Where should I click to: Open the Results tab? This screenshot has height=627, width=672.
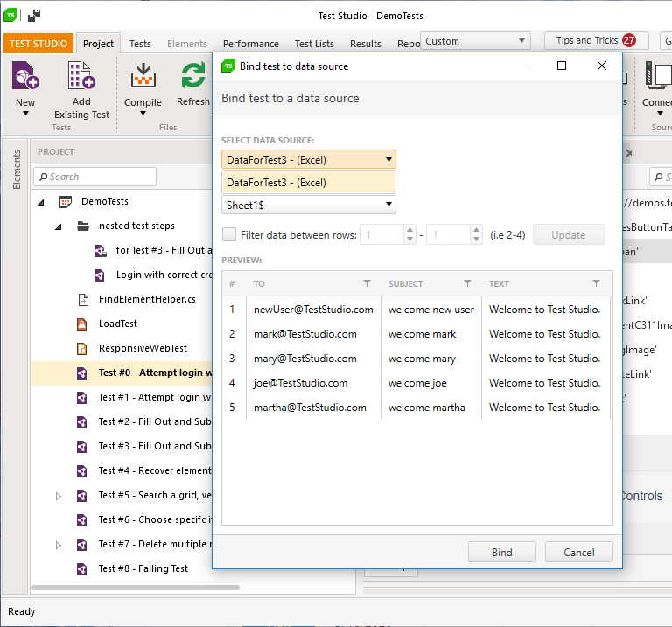pyautogui.click(x=366, y=44)
